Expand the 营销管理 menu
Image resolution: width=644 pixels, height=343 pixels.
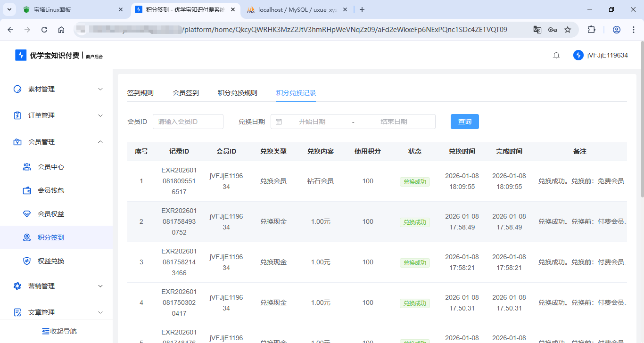(x=57, y=286)
